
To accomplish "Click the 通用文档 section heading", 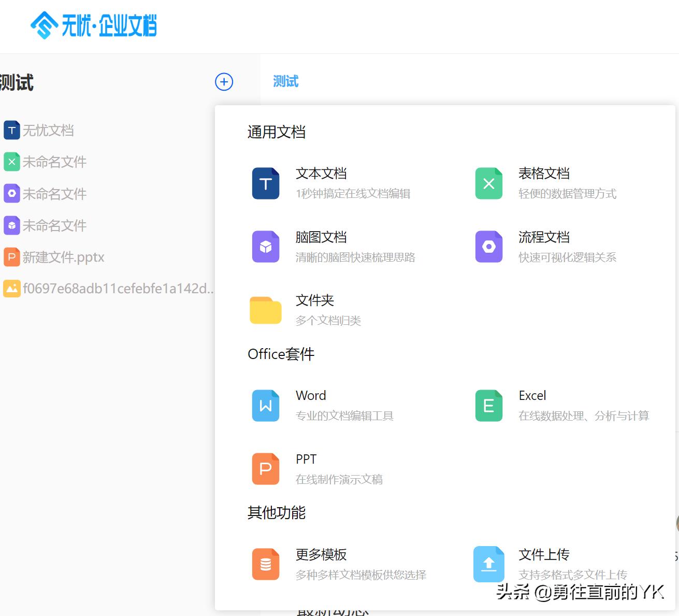I will click(277, 132).
